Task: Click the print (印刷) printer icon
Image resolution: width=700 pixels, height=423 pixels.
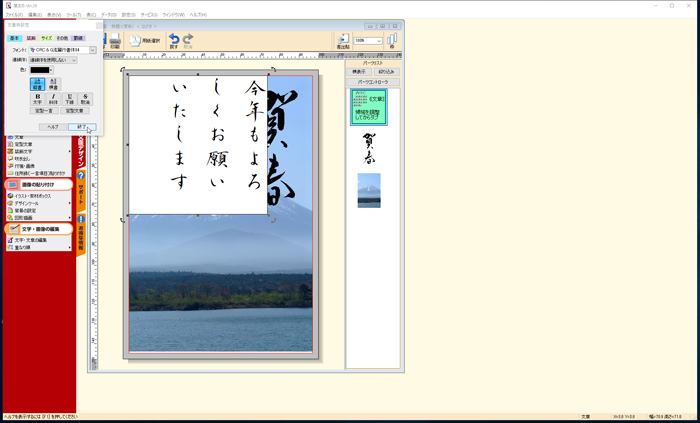Action: pos(115,40)
